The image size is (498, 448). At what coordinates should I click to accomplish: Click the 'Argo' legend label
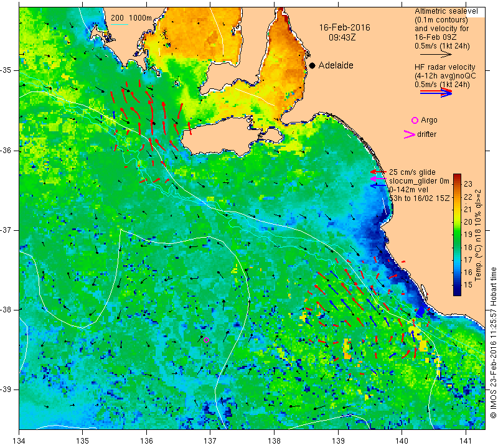pyautogui.click(x=429, y=120)
